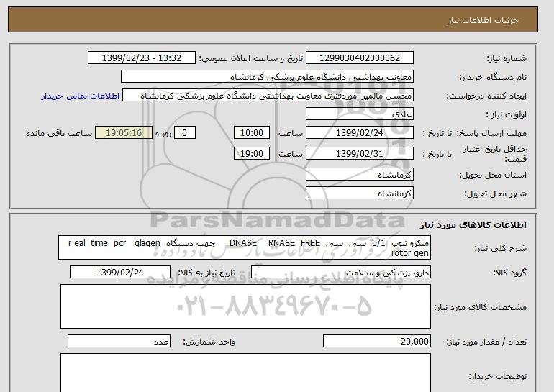Select the buyer notes text area

[245, 373]
